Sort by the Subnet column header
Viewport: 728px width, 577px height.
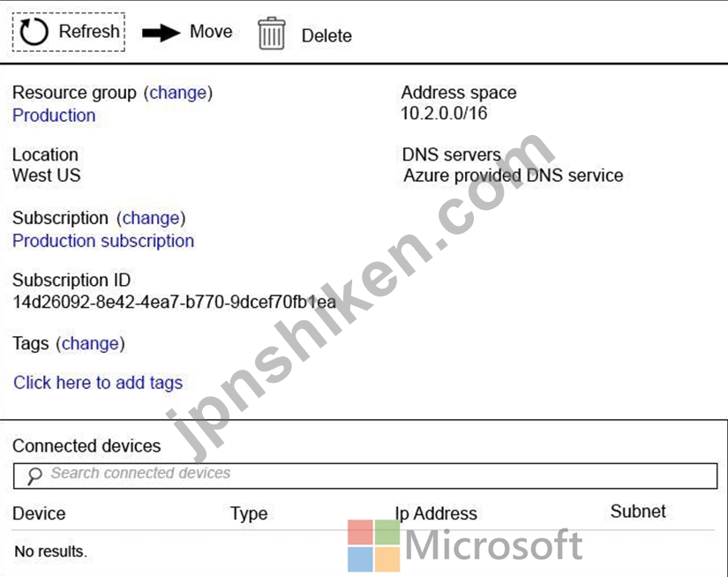(x=638, y=511)
